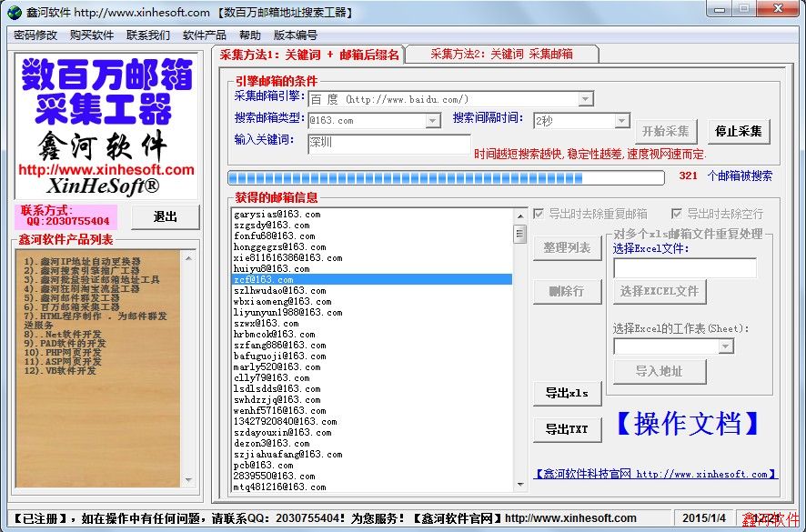Open the 鑫河软件科技官网 hyperlink
The image size is (806, 532).
[x=655, y=474]
